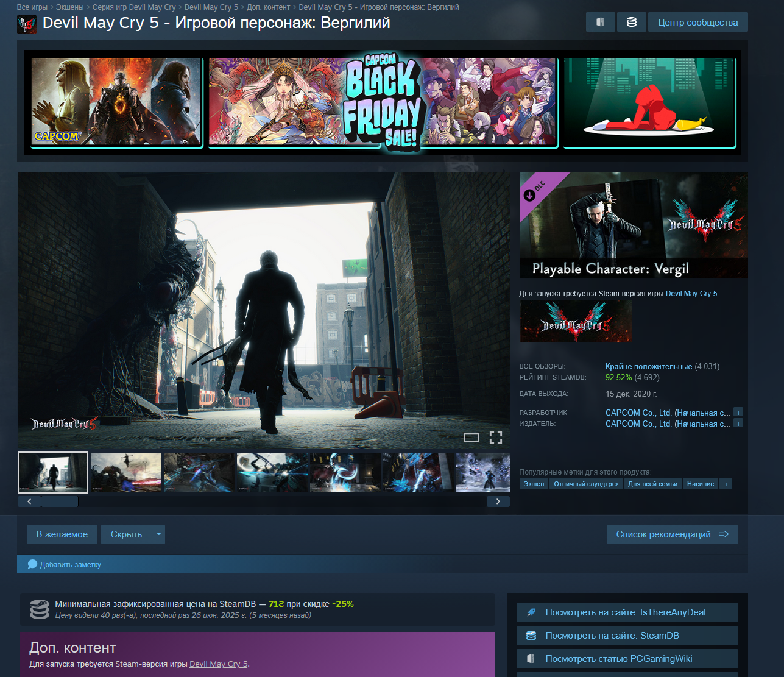784x677 pixels.
Task: Click the 92.52% SteamDB rating value
Action: pos(619,377)
